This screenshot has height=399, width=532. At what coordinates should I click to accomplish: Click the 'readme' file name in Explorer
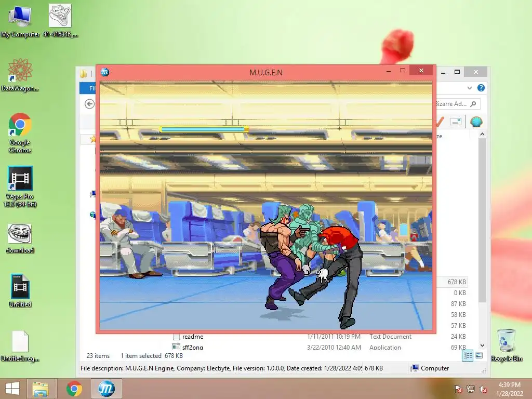(x=193, y=337)
